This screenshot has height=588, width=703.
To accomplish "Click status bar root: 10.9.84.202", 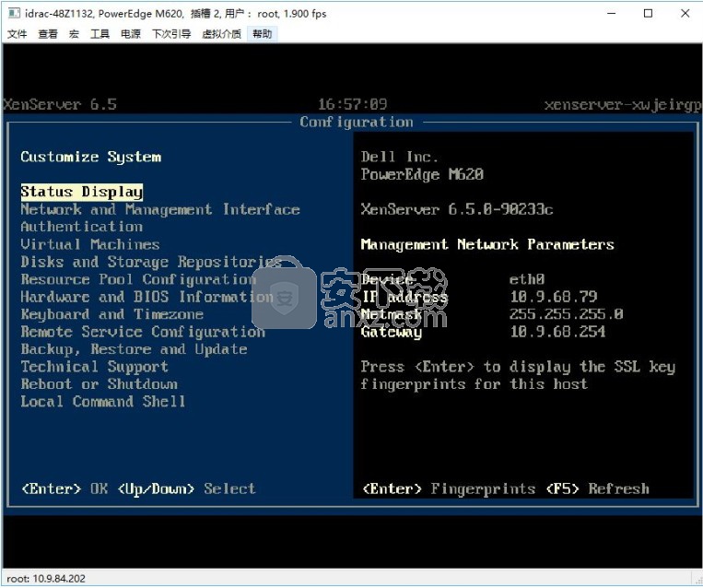I will (46, 579).
